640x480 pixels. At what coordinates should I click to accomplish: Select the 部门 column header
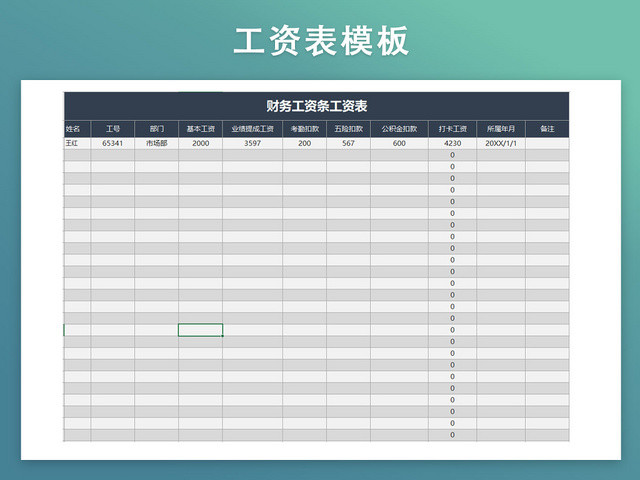[x=156, y=129]
